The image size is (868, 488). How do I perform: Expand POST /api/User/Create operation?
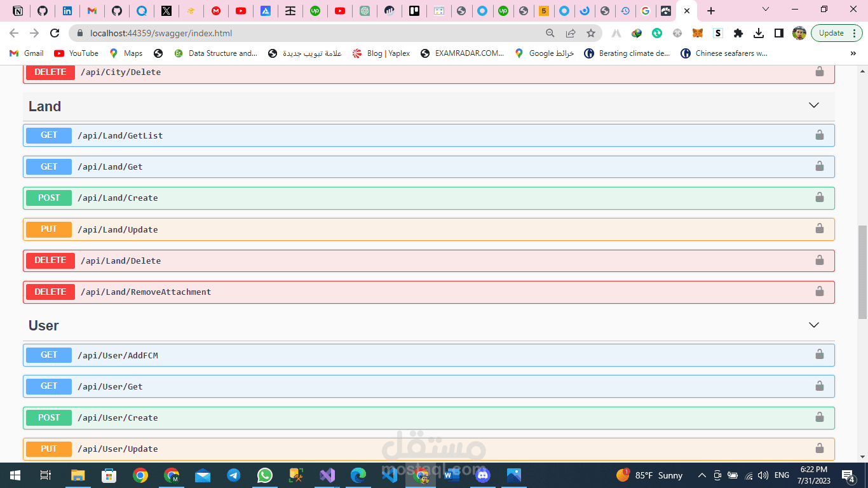(429, 417)
